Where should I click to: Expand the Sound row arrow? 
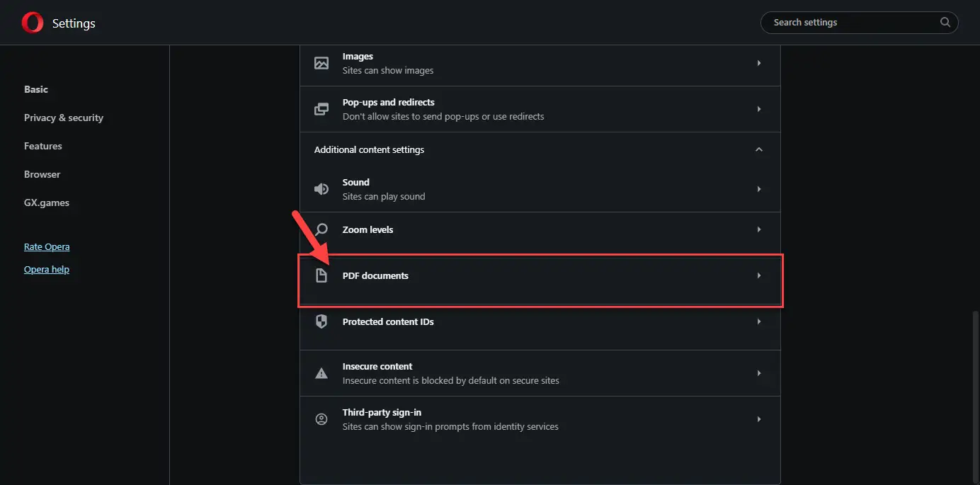(x=759, y=189)
